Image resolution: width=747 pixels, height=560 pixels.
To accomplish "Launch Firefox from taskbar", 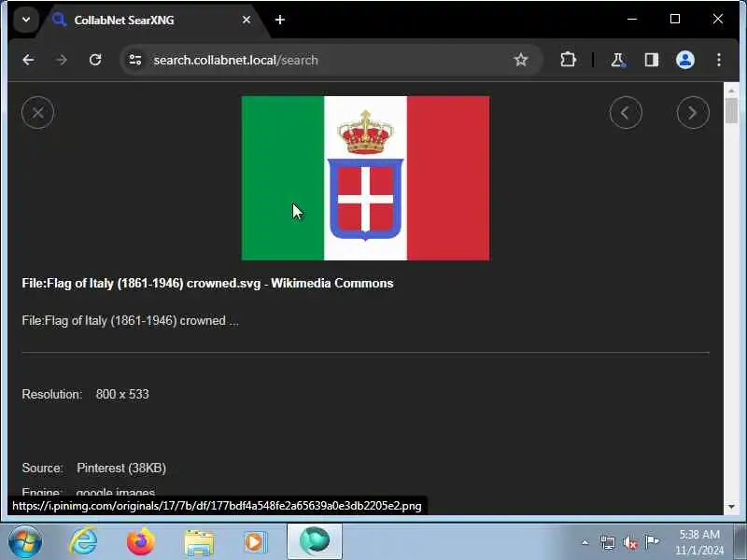I will click(x=141, y=542).
